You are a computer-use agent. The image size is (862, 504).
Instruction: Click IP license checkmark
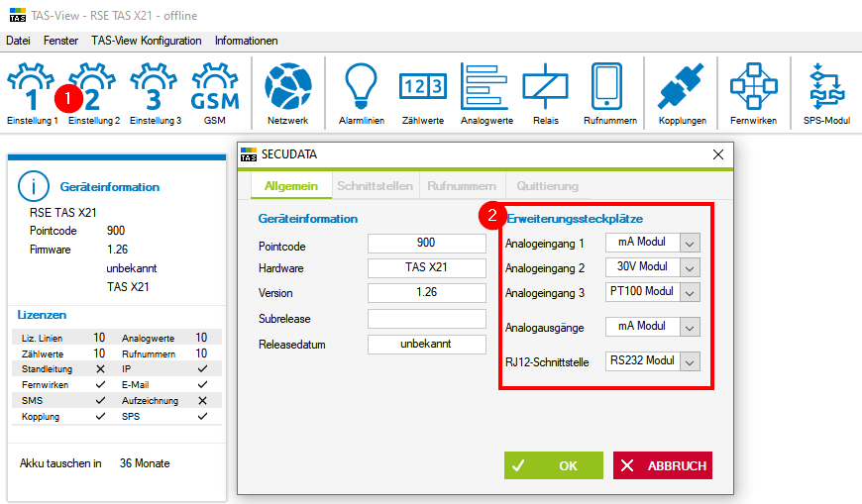pyautogui.click(x=202, y=368)
